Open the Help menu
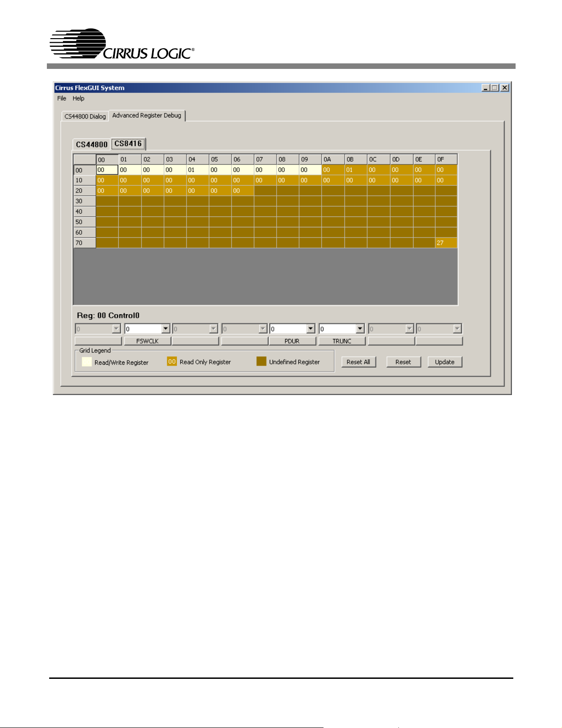Screen dimensions: 562x728 [79, 98]
